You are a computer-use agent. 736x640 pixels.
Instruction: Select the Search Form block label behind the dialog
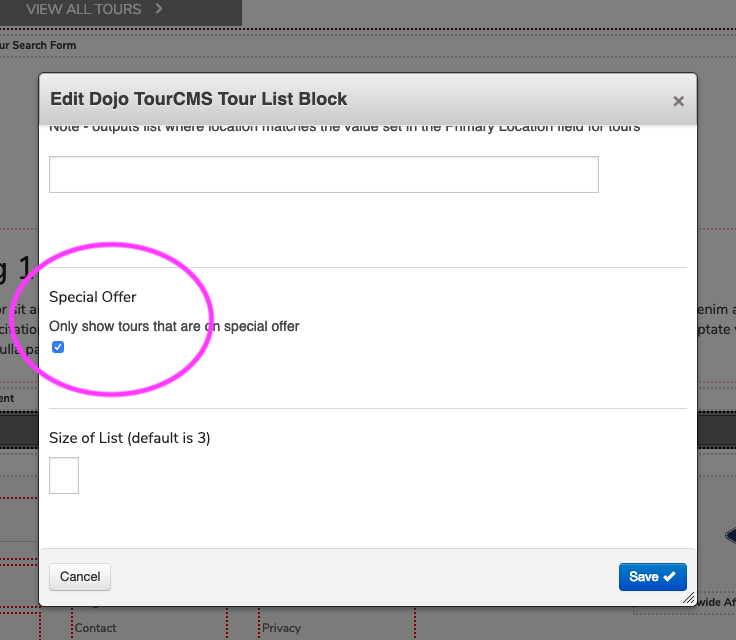click(38, 45)
